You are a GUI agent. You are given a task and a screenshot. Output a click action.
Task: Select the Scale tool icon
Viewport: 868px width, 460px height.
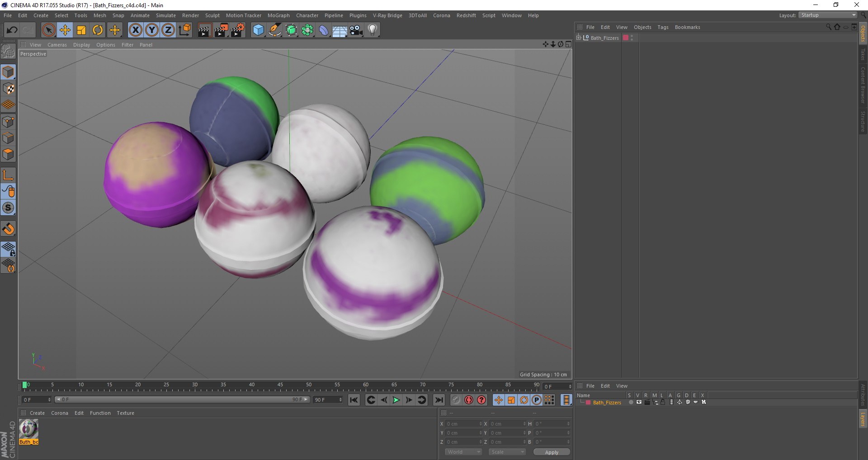point(81,30)
